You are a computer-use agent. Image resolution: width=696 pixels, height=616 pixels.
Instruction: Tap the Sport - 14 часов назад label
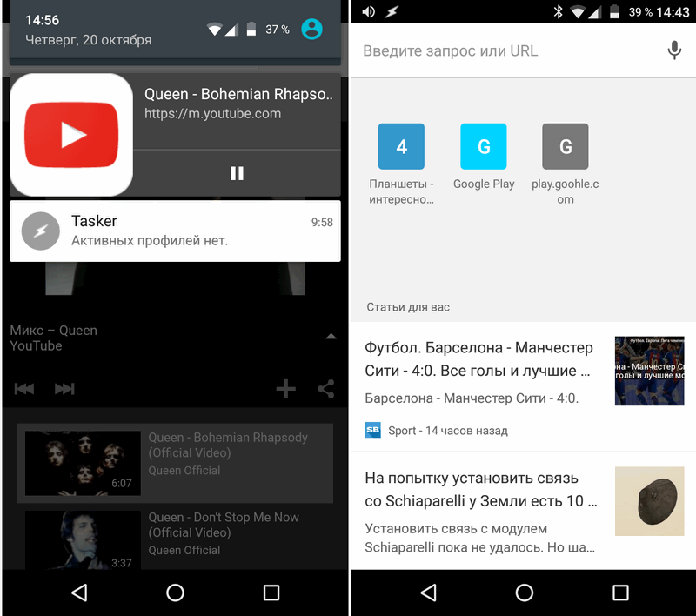(448, 431)
